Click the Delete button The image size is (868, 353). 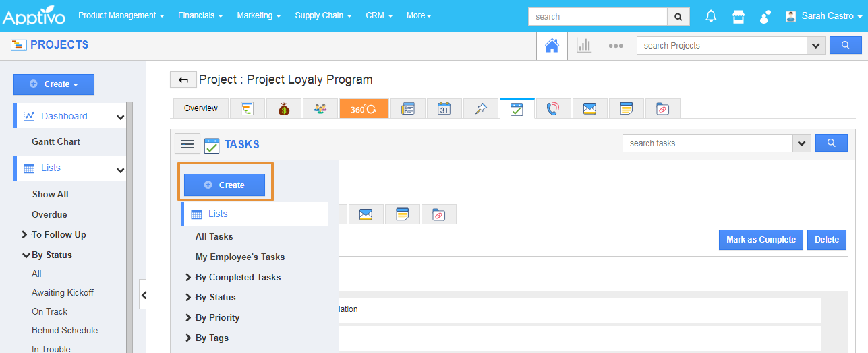click(827, 240)
